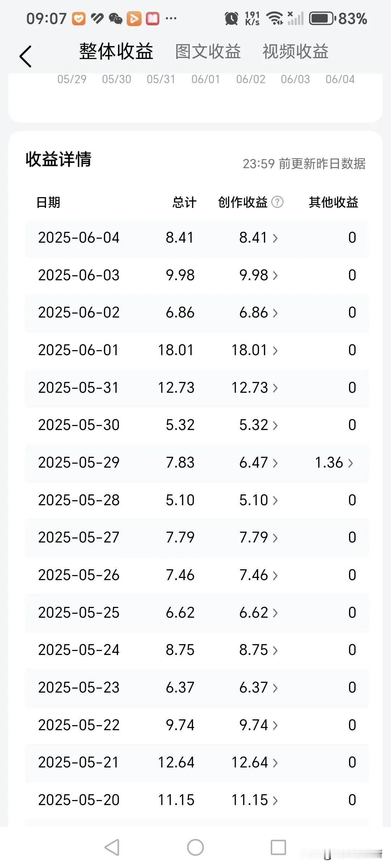Viewport: 391px width, 868px height.
Task: Tap the alarm clock status icon
Action: tap(231, 18)
